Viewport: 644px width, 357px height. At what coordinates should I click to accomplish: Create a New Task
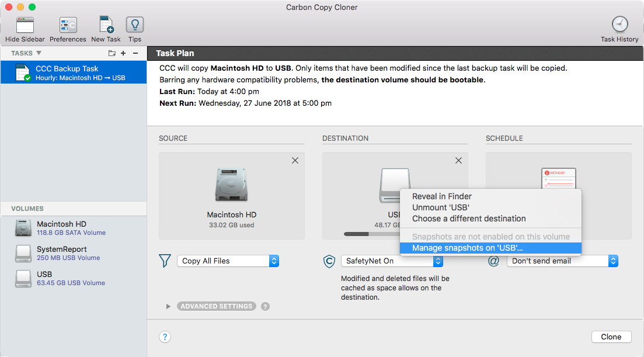click(x=106, y=27)
